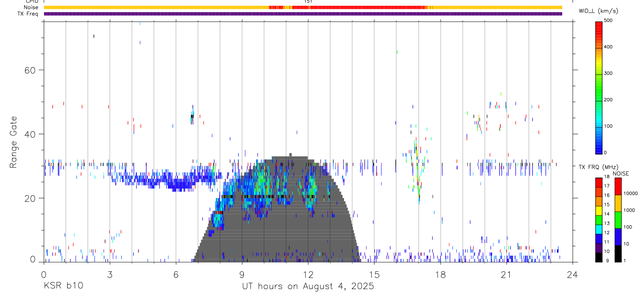Viewport: 644px width, 297px height.
Task: Pick the green swatch in NOISE legend
Action: point(618,219)
